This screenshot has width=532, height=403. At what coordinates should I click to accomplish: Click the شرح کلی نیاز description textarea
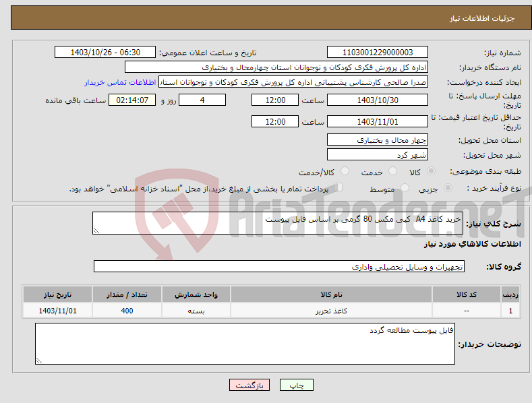(278, 223)
